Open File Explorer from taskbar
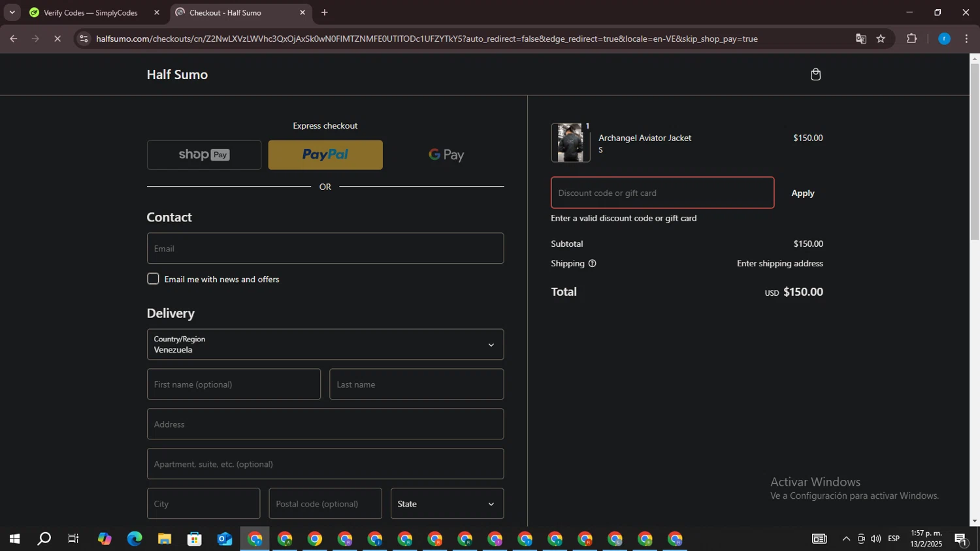980x551 pixels. pyautogui.click(x=165, y=539)
